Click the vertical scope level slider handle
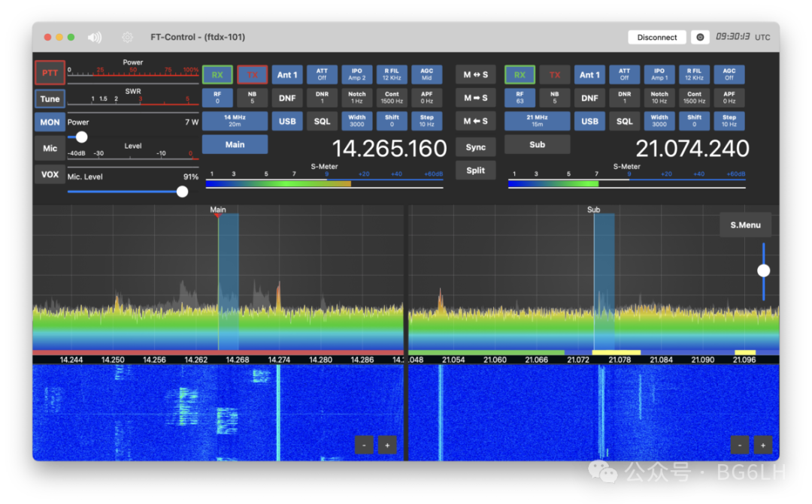 tap(763, 270)
